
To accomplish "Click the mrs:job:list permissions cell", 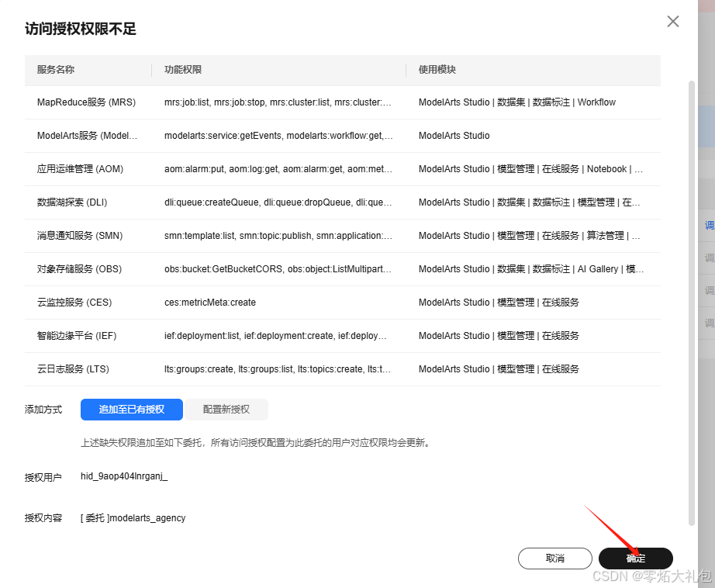I will click(x=278, y=102).
